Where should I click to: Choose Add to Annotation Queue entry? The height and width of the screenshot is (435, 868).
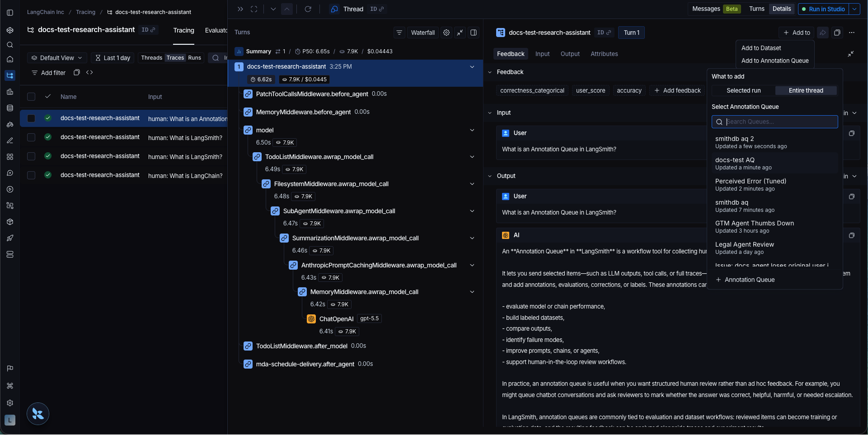(775, 61)
